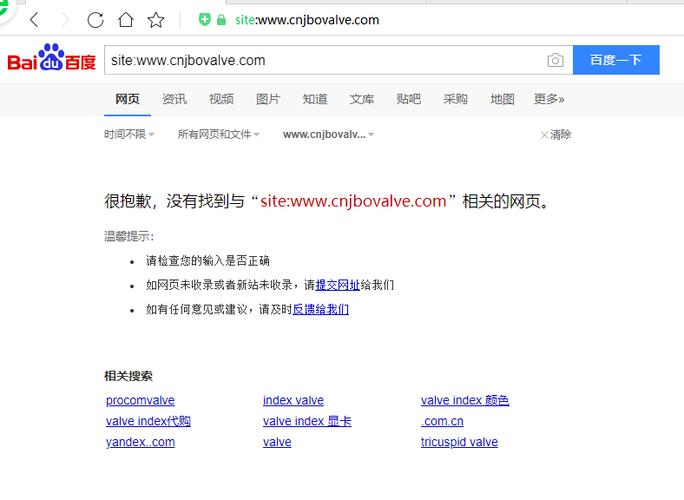
Task: Click the browser forward arrow
Action: (65, 20)
